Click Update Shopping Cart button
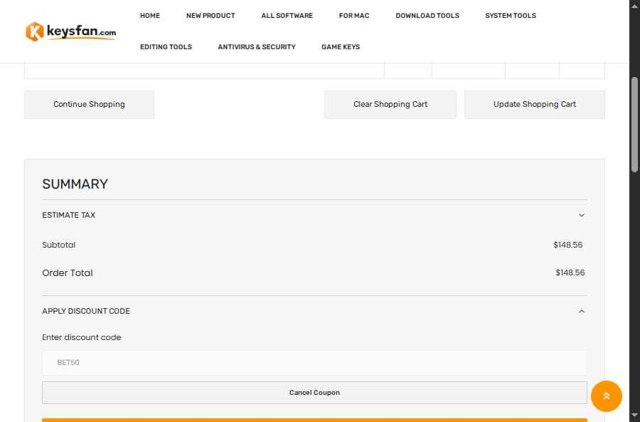 click(x=535, y=104)
